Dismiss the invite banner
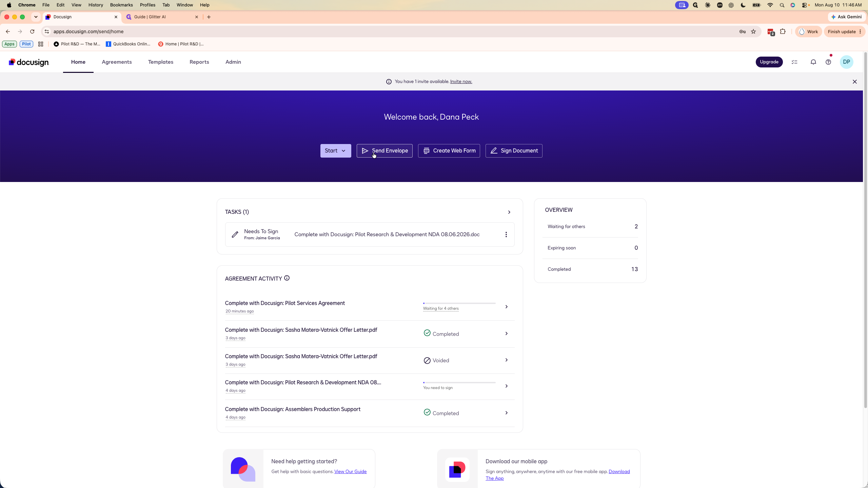The height and width of the screenshot is (488, 868). click(855, 82)
